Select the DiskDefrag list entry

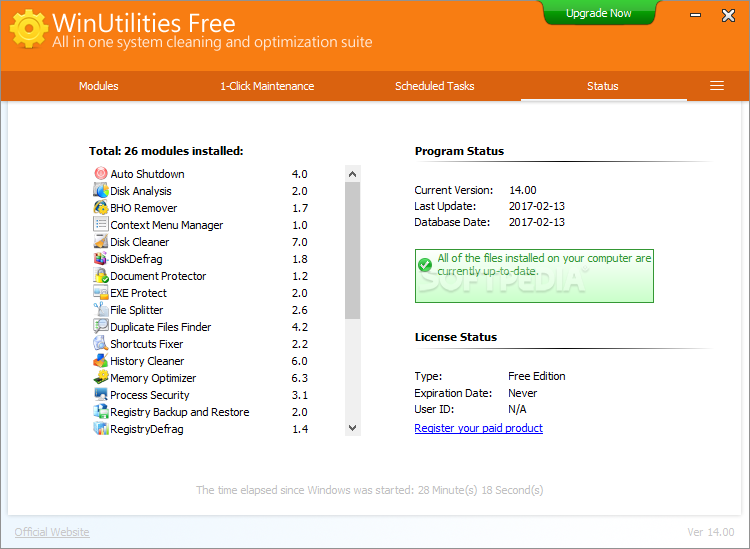136,259
